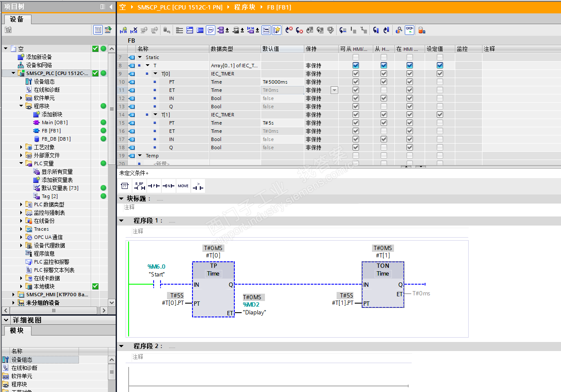The width and height of the screenshot is (561, 392).
Task: Collapse the T[0] timer structure
Action: coord(155,74)
